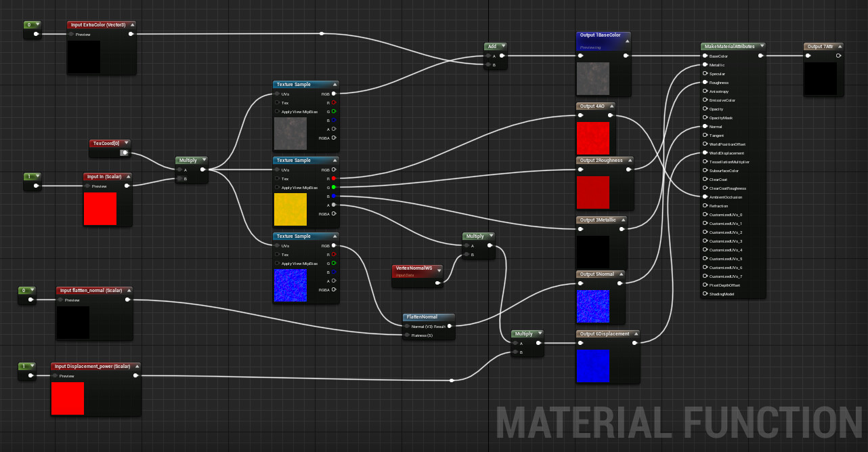Click the red preview of Output 4AO
This screenshot has height=452, width=868.
coord(593,138)
